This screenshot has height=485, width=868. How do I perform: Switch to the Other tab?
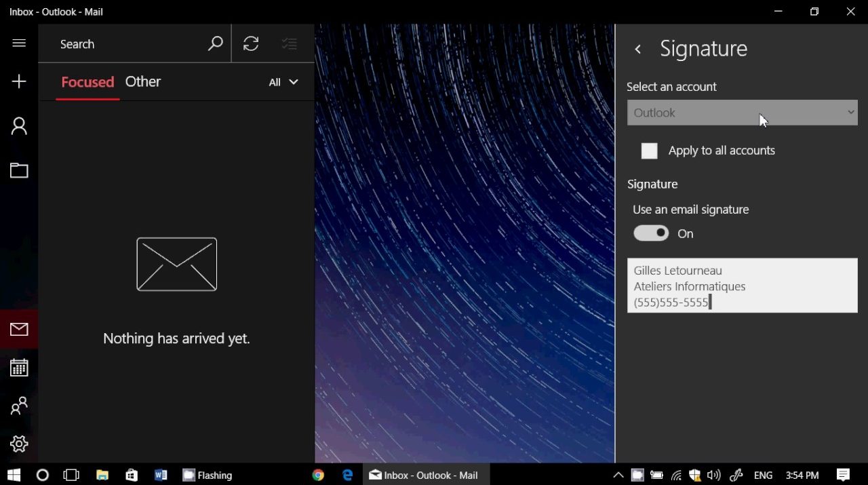click(x=143, y=82)
